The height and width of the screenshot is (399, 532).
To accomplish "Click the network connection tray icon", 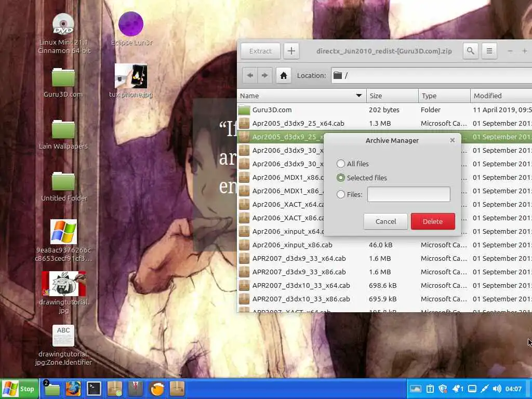I will click(x=485, y=389).
